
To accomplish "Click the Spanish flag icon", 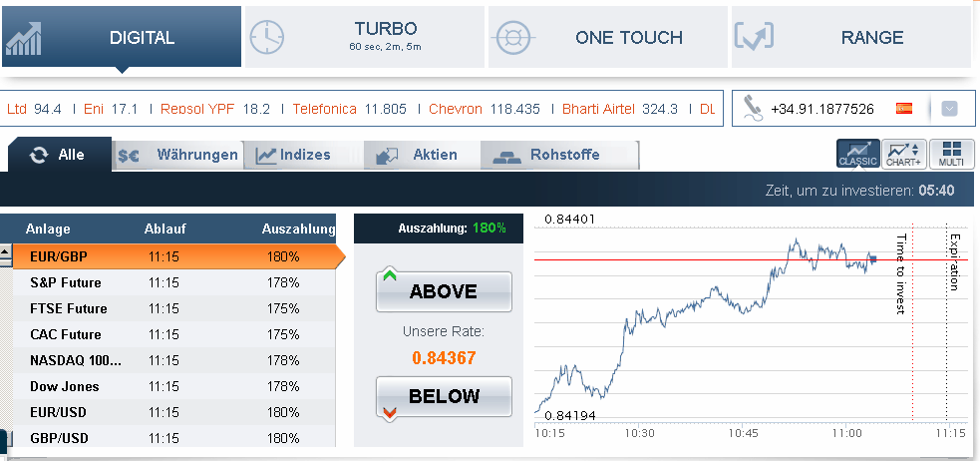I will coord(904,108).
